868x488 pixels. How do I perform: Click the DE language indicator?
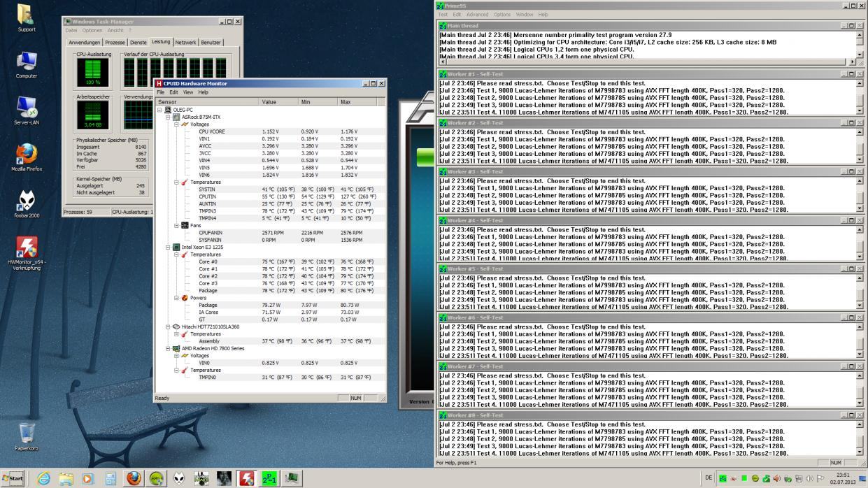point(709,478)
